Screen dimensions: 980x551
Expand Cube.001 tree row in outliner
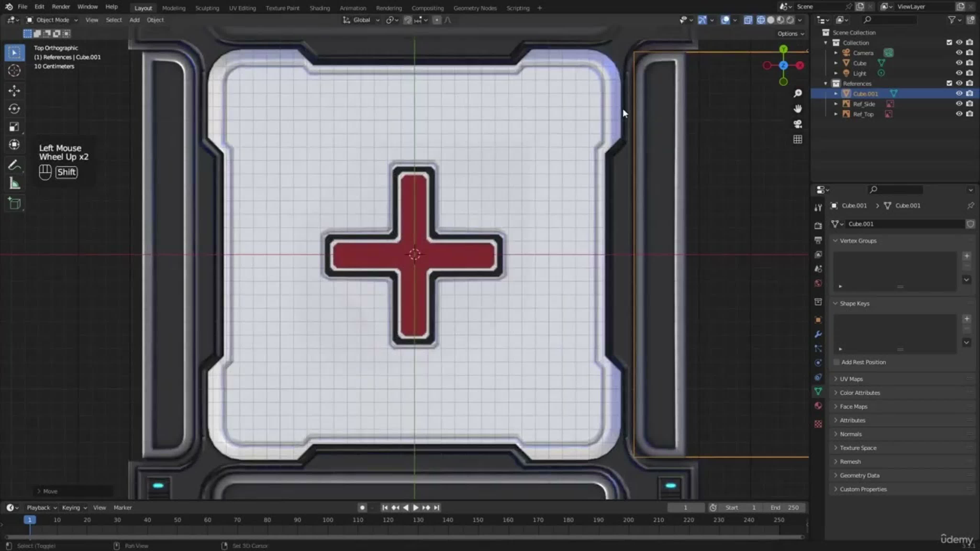pos(836,94)
